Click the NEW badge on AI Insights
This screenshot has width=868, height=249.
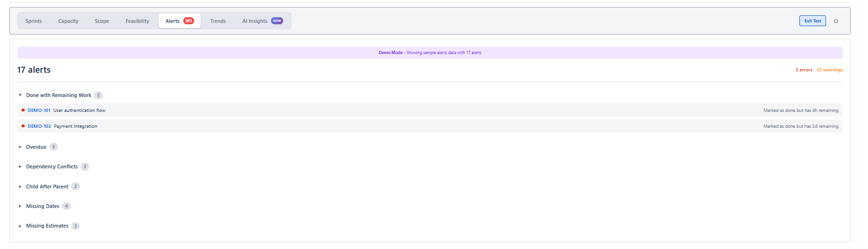tap(277, 21)
